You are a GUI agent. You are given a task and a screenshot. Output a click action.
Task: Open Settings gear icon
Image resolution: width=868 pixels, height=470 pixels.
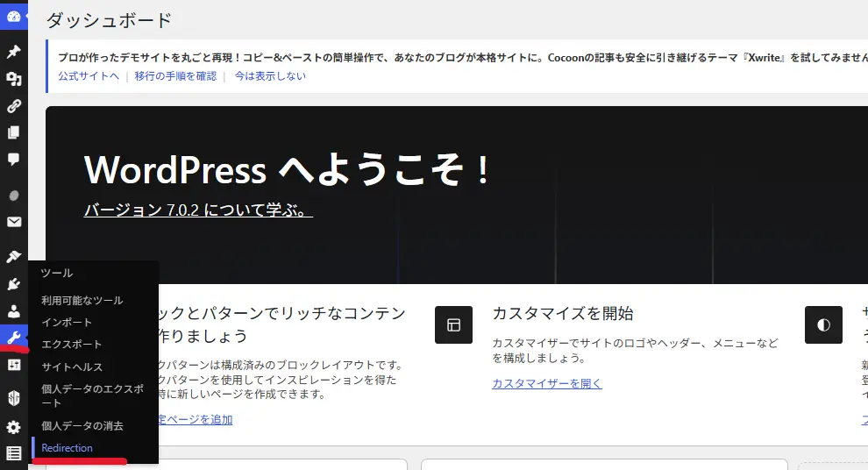click(14, 427)
